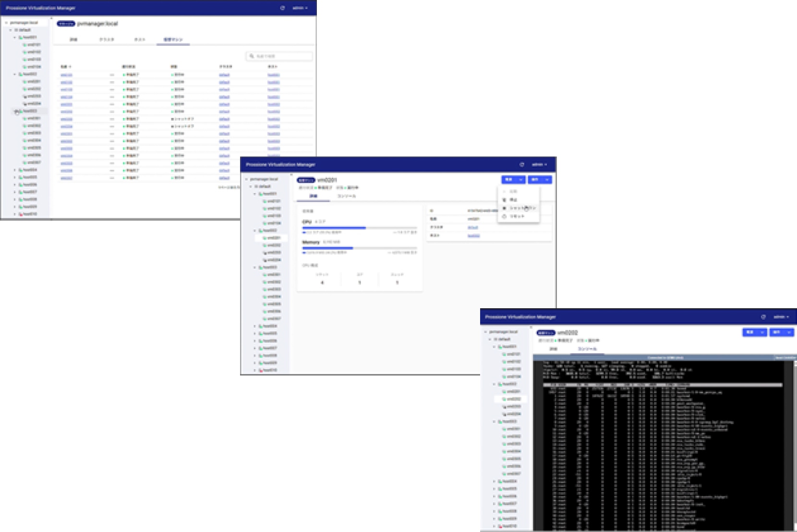The width and height of the screenshot is (797, 532).
Task: Expand host004 in the VM list window tree
Action: (x=15, y=170)
